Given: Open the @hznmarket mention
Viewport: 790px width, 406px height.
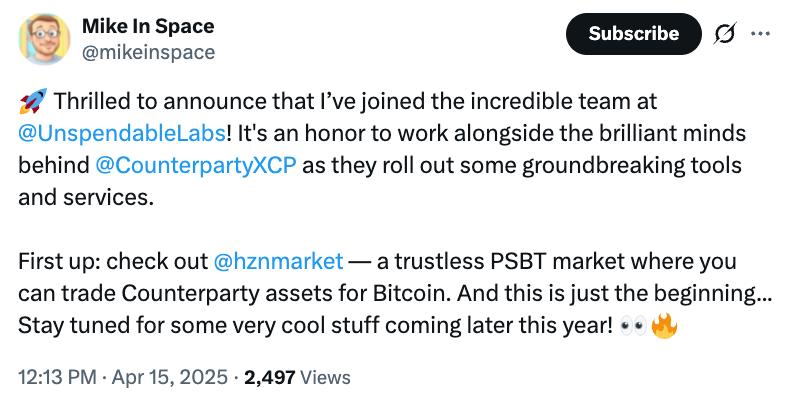Looking at the screenshot, I should point(279,261).
